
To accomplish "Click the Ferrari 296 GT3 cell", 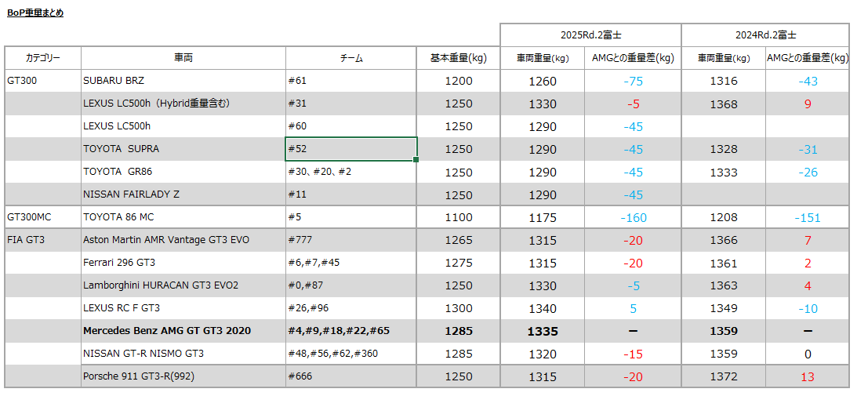I will (183, 263).
